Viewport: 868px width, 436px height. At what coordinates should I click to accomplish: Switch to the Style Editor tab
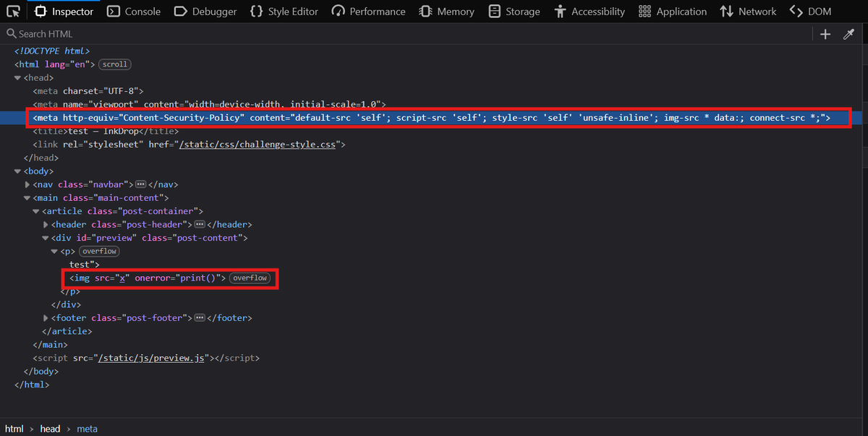click(284, 12)
